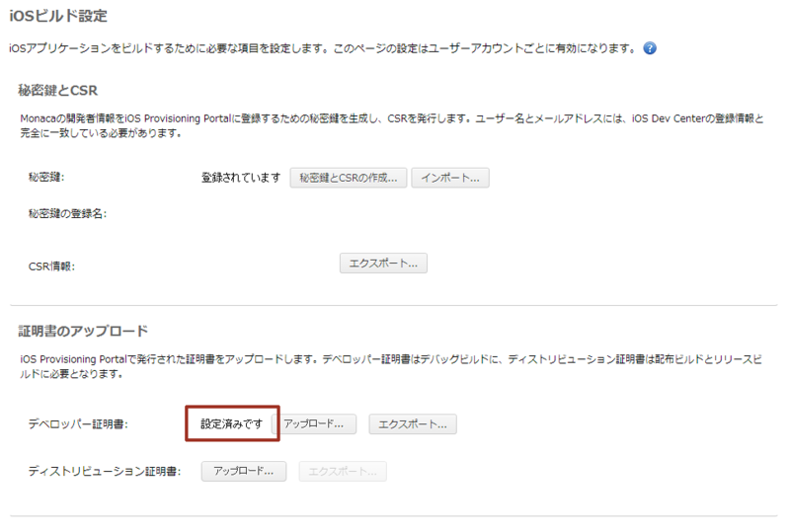Click the 秘密鍵の登録名: label
790x532 pixels.
click(67, 213)
